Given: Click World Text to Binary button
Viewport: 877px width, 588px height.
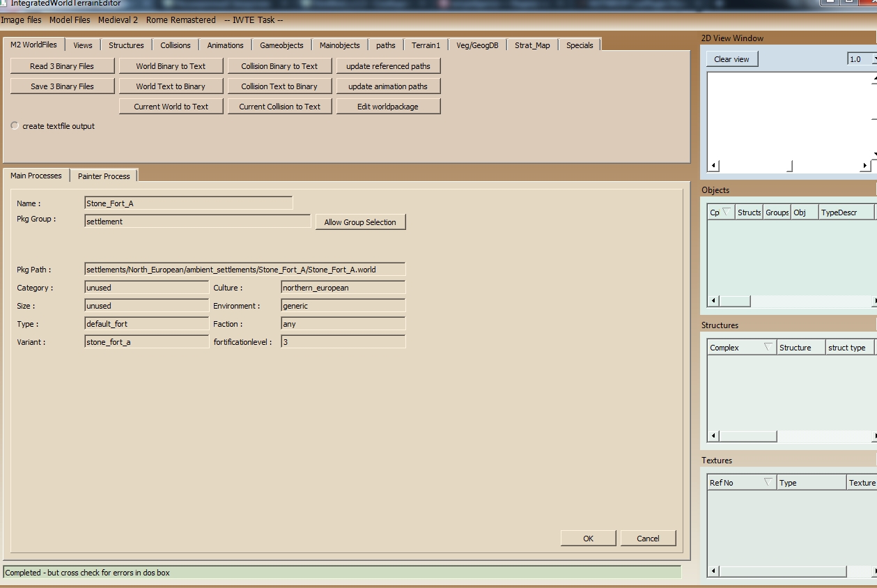Looking at the screenshot, I should click(x=171, y=86).
